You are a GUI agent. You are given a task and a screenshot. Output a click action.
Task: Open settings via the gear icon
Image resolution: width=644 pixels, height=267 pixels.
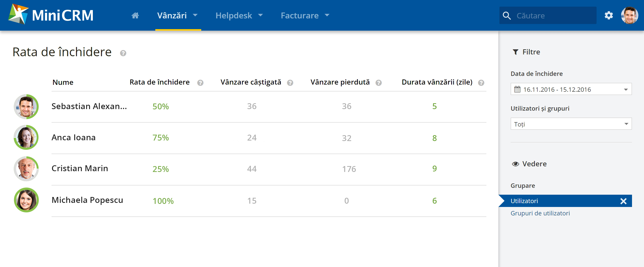[x=609, y=15]
